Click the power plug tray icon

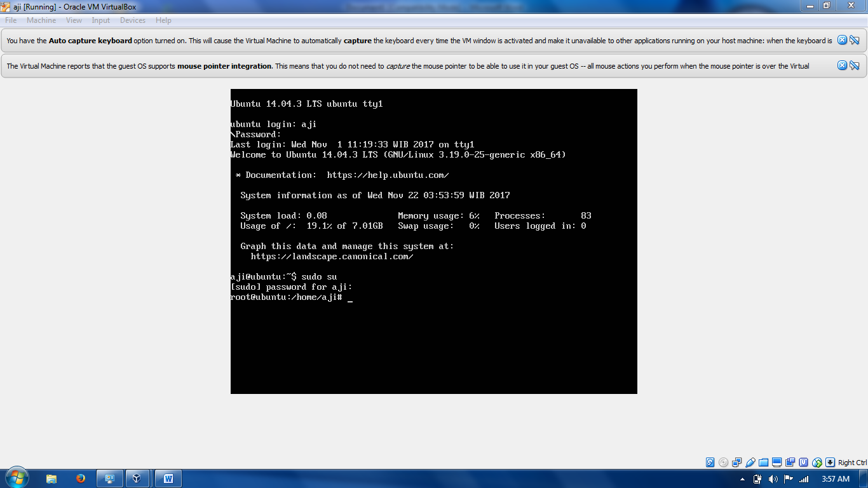(757, 479)
